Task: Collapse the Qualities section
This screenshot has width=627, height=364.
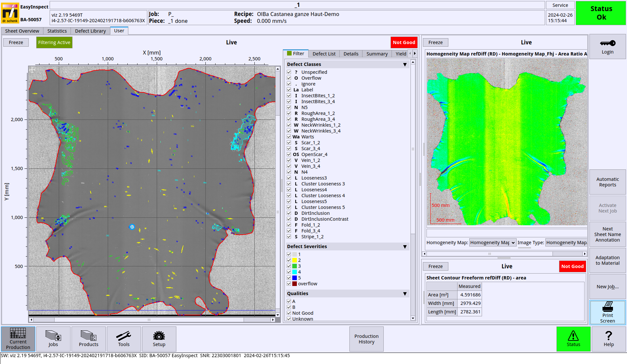Action: point(405,294)
